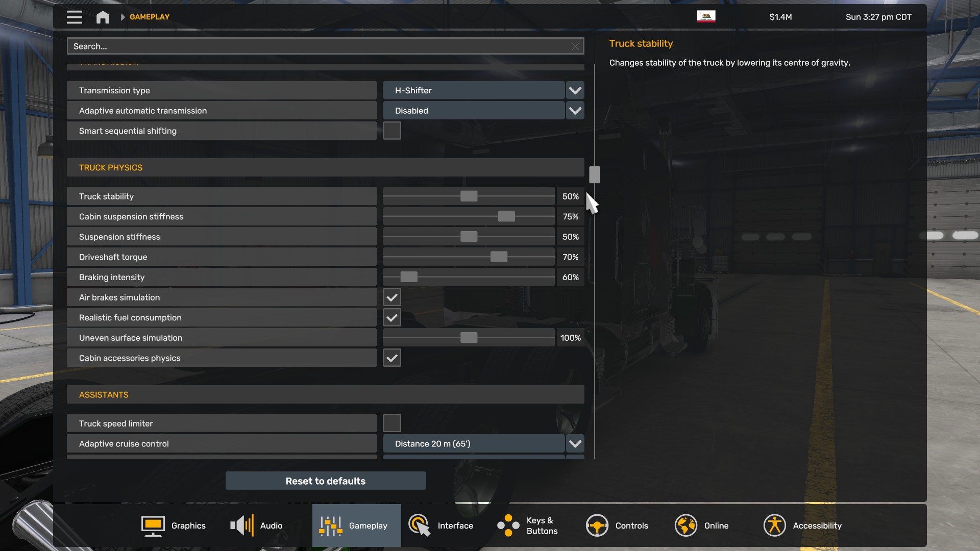Image resolution: width=980 pixels, height=551 pixels.
Task: Open Online settings globe icon
Action: point(685,525)
